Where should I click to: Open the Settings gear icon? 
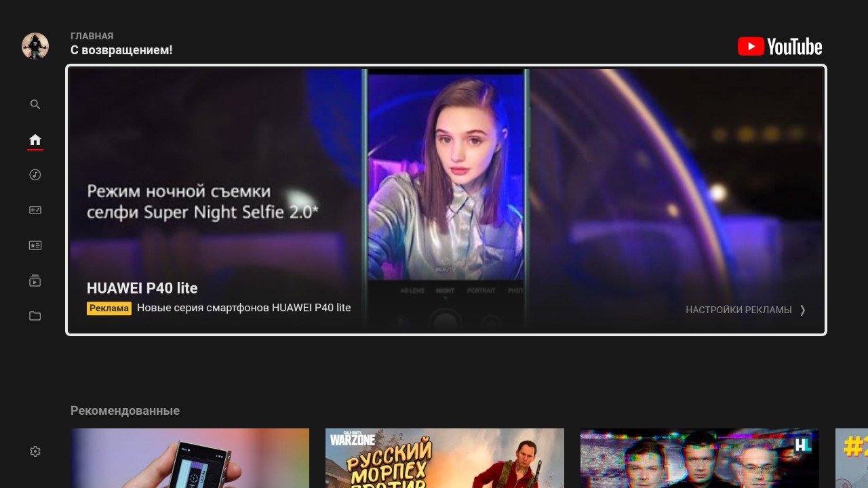click(x=35, y=451)
